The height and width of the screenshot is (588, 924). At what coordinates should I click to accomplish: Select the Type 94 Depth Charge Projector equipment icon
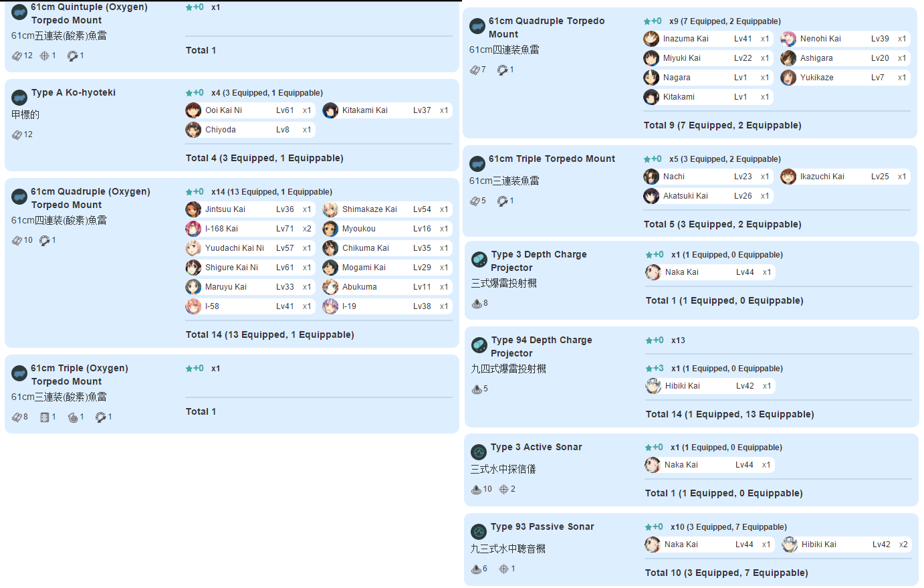click(x=479, y=346)
